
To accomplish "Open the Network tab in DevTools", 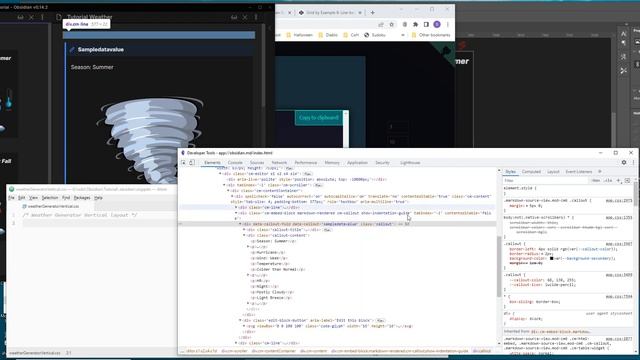I will tap(279, 162).
